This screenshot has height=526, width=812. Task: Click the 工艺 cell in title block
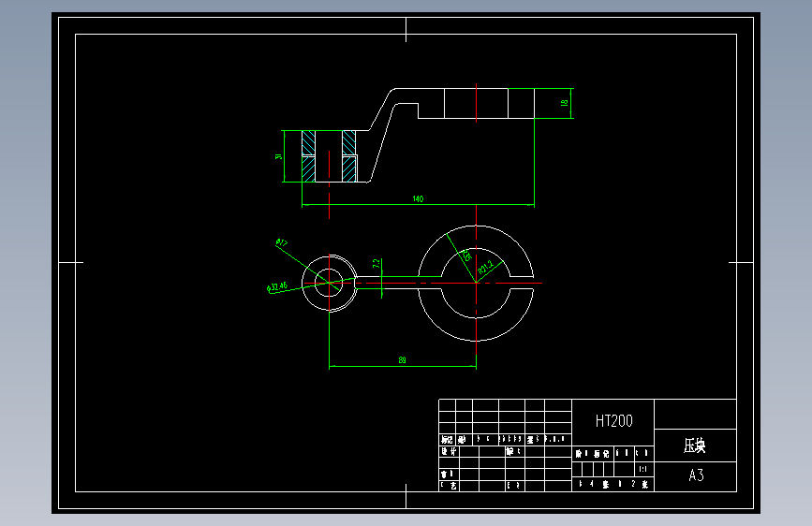pos(449,486)
